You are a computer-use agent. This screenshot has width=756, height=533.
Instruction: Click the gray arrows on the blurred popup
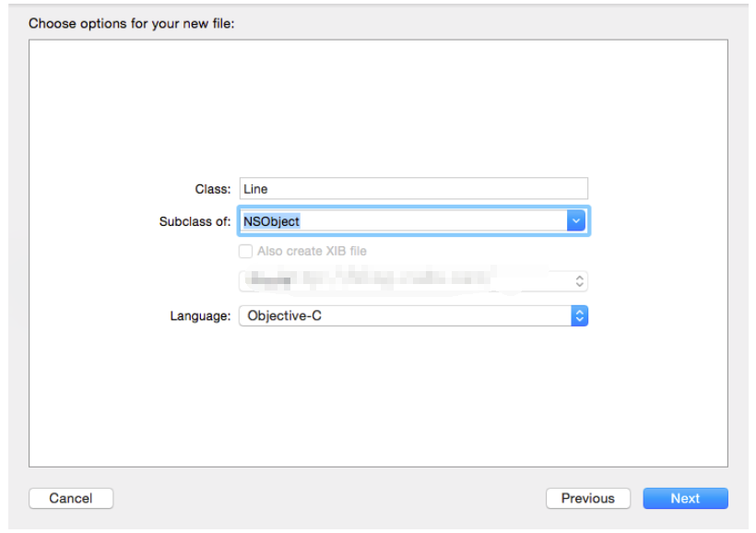point(579,280)
